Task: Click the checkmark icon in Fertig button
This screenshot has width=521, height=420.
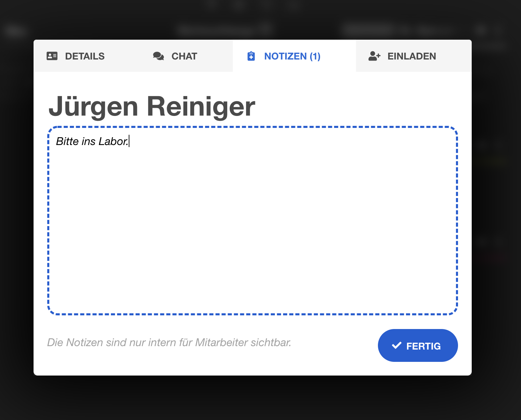Action: coord(396,345)
